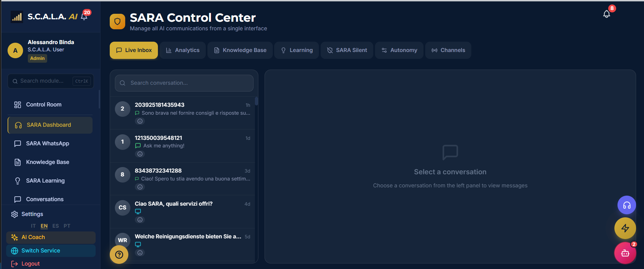Focus the Search conversation field
Image resolution: width=644 pixels, height=269 pixels.
(184, 83)
